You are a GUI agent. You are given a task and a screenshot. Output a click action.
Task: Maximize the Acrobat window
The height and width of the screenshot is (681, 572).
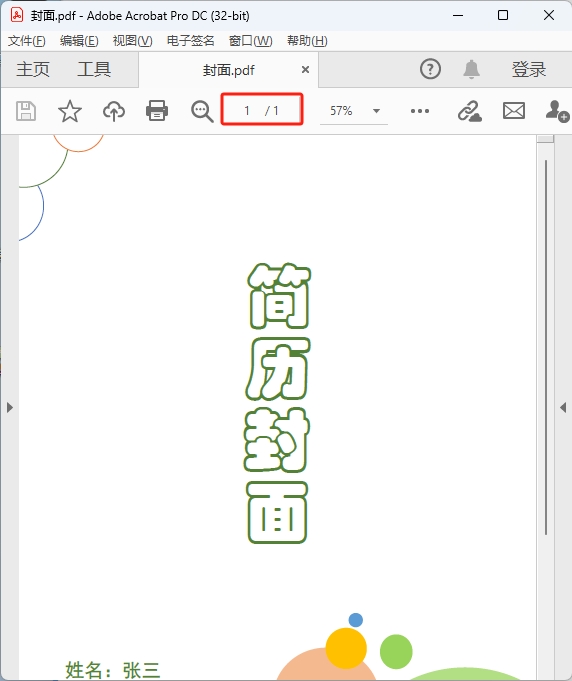[503, 15]
